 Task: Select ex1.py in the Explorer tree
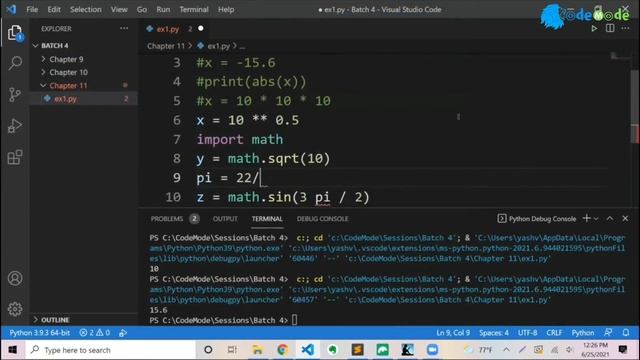(x=65, y=98)
